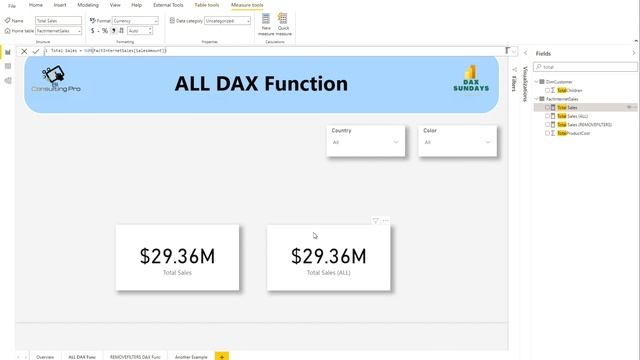Open the Modeling ribbon tab

point(88,5)
